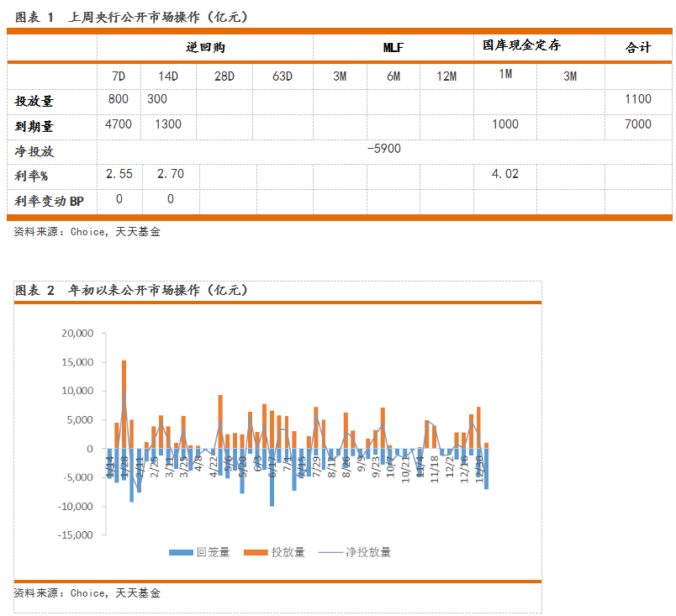The height and width of the screenshot is (616, 676).
Task: Click the 20,000 y-axis label
Action: coord(77,333)
